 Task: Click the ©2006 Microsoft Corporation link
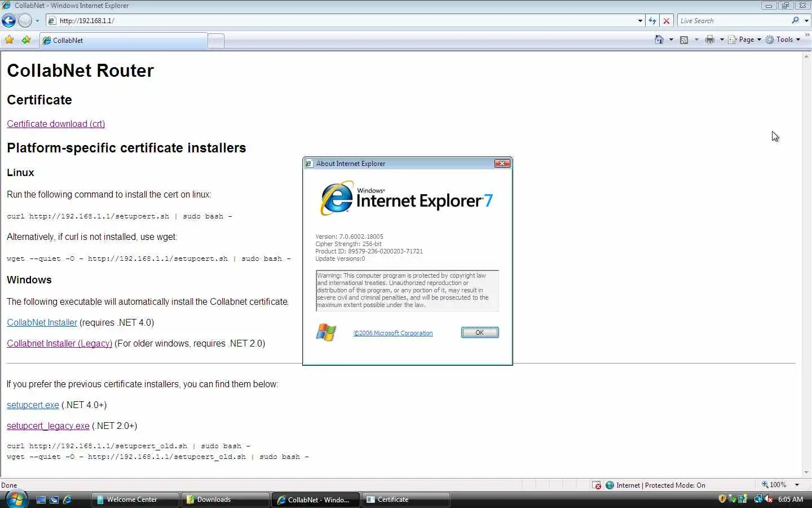(393, 333)
